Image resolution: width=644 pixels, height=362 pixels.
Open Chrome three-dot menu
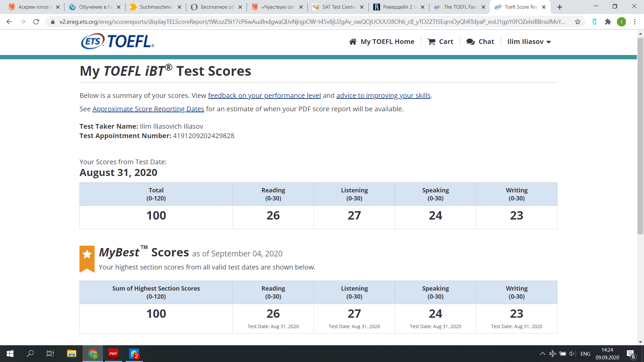click(x=635, y=22)
